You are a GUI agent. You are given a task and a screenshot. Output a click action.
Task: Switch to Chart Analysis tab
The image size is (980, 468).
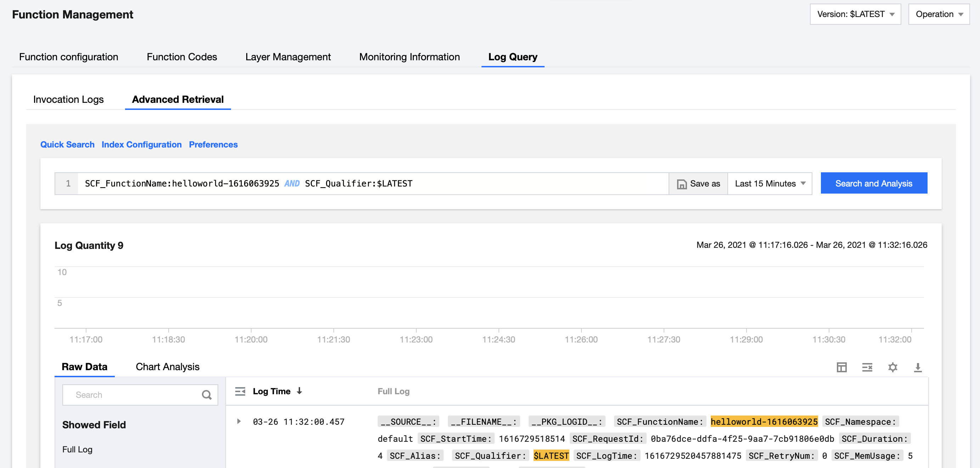click(x=167, y=367)
